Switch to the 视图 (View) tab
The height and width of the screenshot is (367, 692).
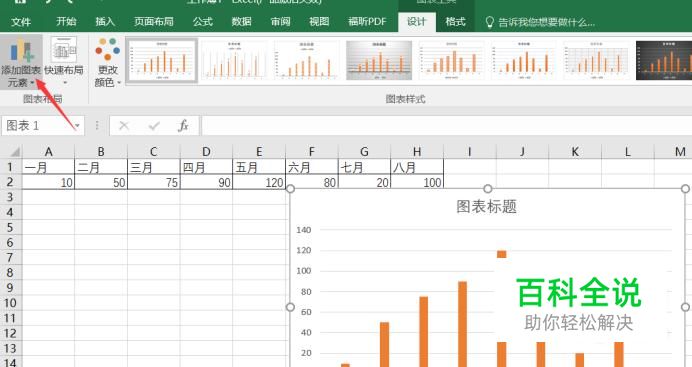click(319, 22)
